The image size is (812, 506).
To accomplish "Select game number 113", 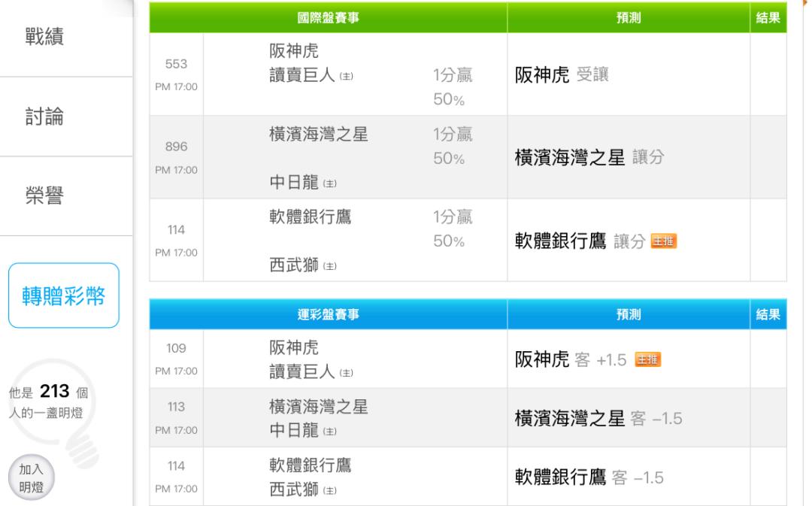I will click(176, 407).
